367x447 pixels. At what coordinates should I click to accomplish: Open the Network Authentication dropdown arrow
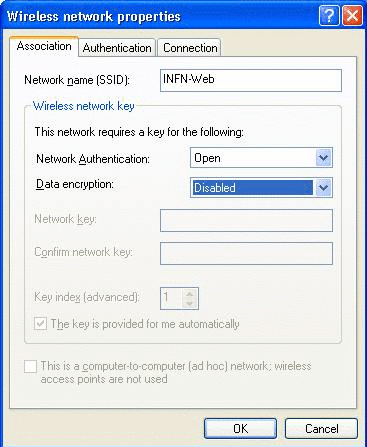(323, 158)
